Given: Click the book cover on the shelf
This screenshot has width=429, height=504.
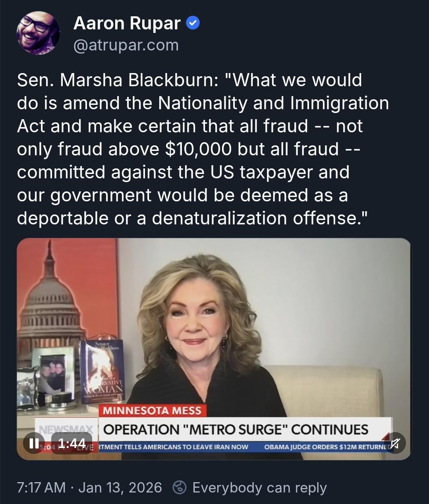Looking at the screenshot, I should click(x=103, y=371).
